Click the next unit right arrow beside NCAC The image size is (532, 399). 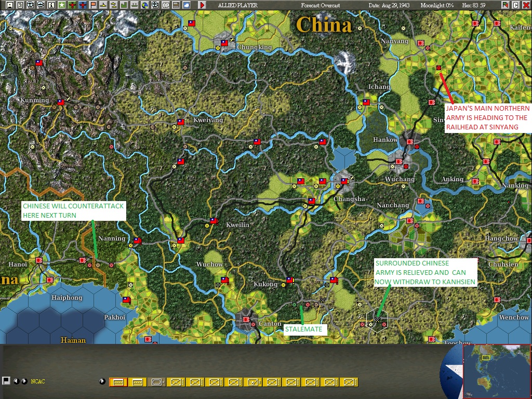coord(24,381)
